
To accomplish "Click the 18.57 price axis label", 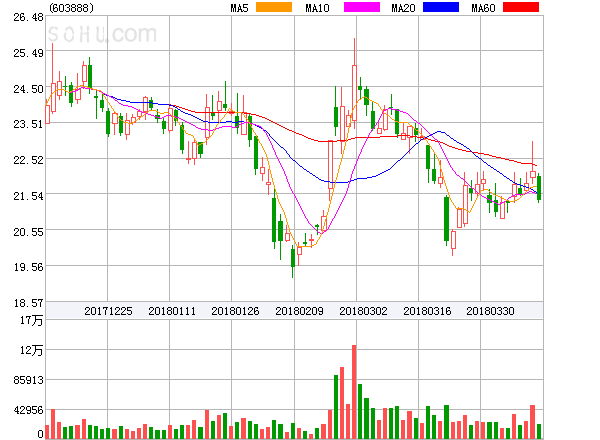I will point(29,303).
